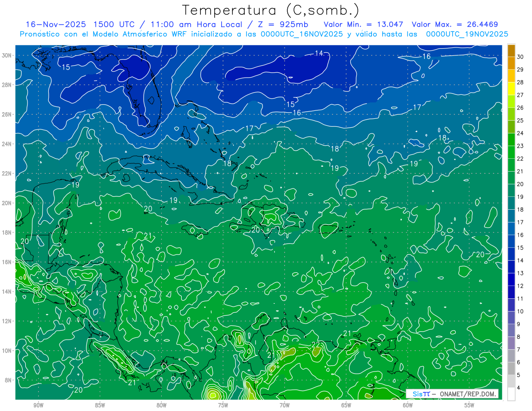This screenshot has height=411, width=532.
Task: Click the "15" contour label northwest of Florida
Action: tap(66, 67)
